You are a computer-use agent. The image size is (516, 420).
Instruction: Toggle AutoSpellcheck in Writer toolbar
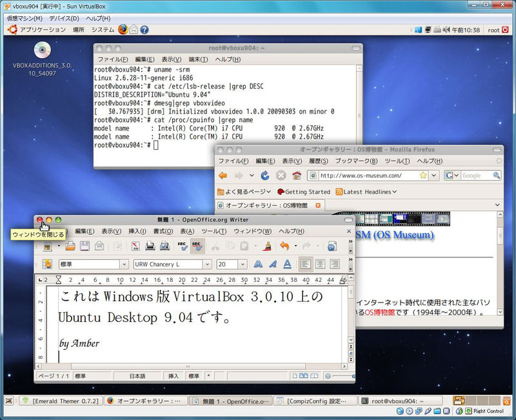(x=197, y=246)
